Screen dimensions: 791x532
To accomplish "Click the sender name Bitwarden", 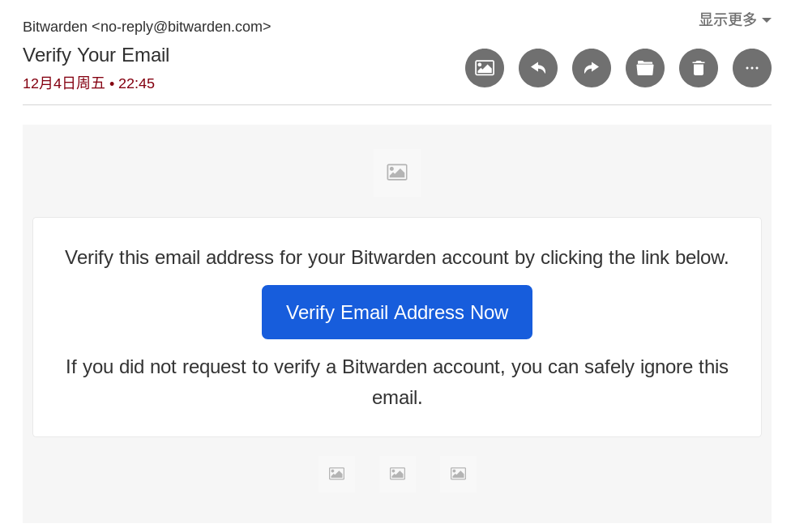I will pos(55,27).
